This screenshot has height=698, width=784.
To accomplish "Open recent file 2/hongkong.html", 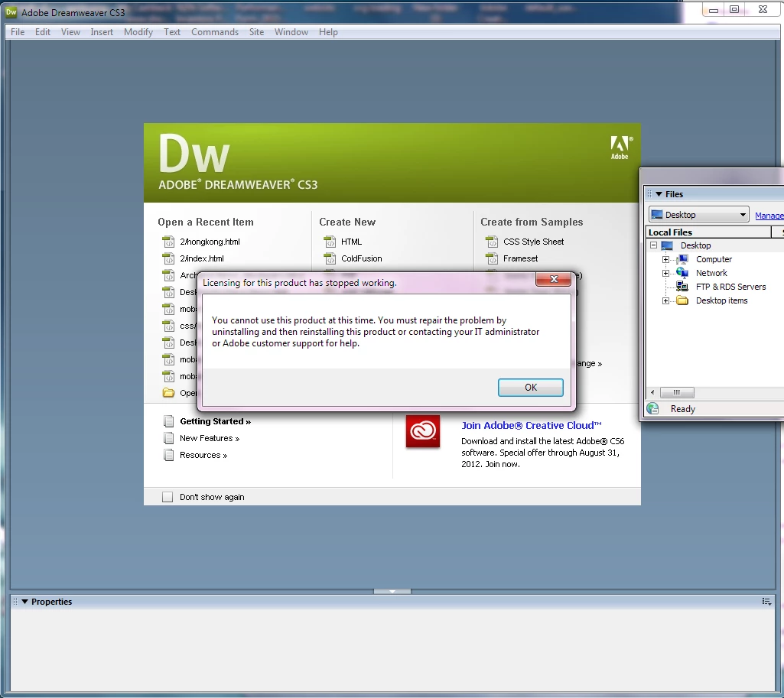I will coord(210,242).
